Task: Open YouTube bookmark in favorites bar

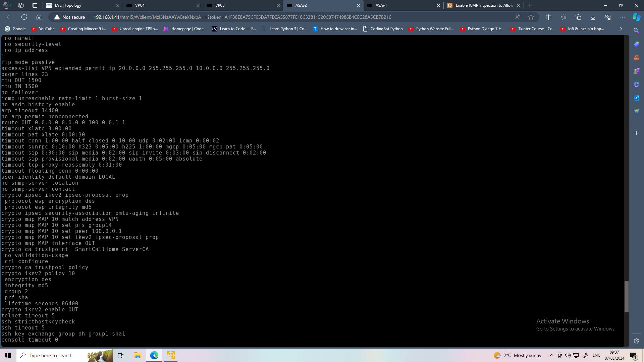Action: (x=43, y=29)
